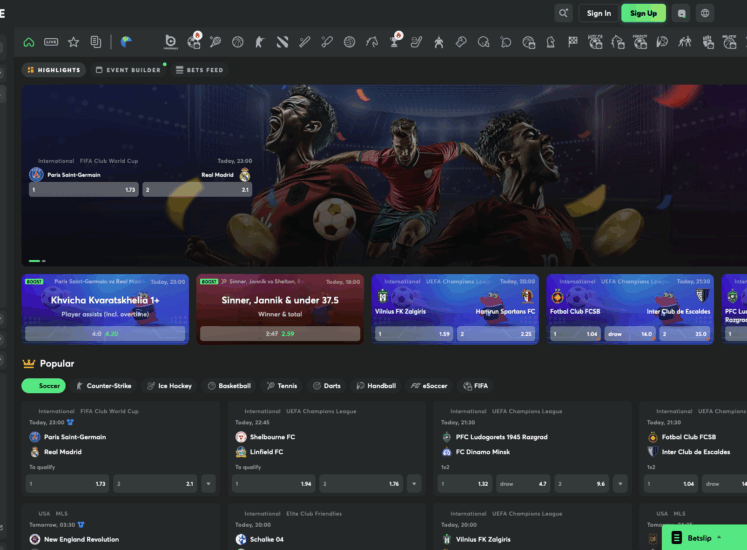The width and height of the screenshot is (747, 550).
Task: Open favorites star icon
Action: coord(73,42)
